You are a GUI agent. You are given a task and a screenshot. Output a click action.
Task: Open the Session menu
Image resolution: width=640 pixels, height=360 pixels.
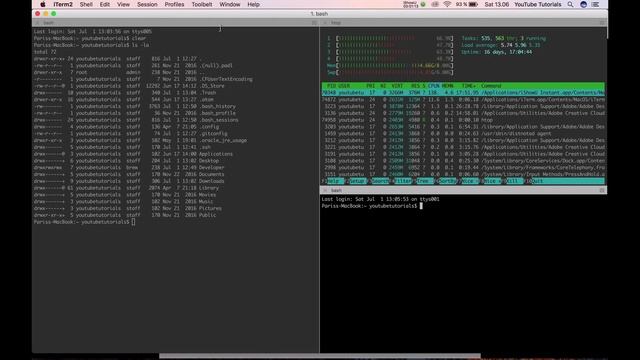(147, 4)
